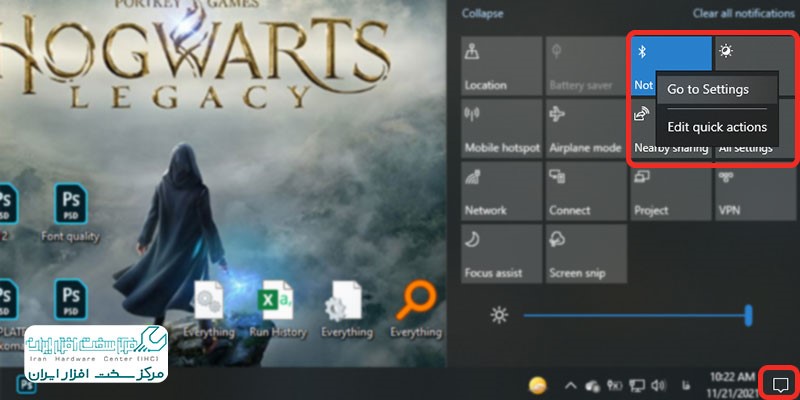
Task: Toggle Airplane mode tile
Action: click(x=586, y=129)
